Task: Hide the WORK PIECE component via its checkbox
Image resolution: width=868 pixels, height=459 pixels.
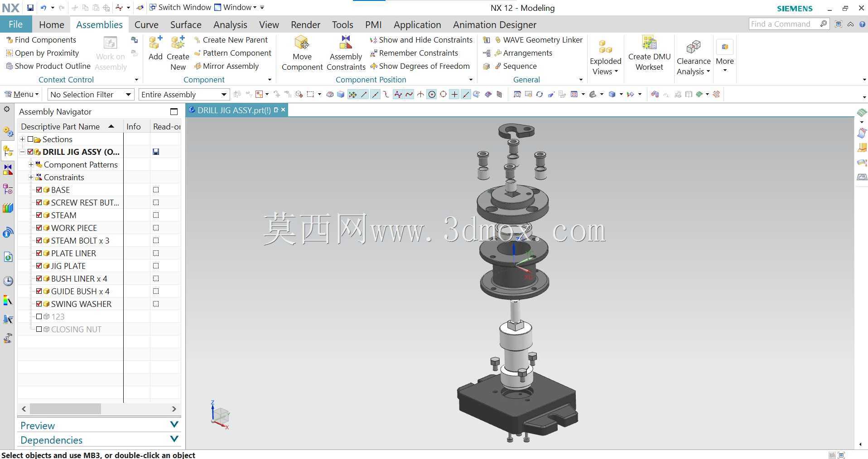Action: [x=39, y=228]
